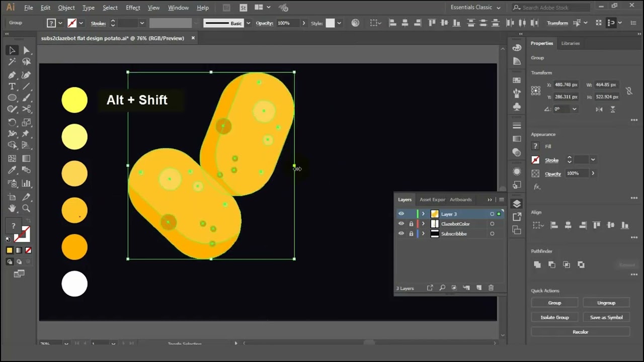
Task: Open the Layers panel dock icon
Action: coord(517,204)
